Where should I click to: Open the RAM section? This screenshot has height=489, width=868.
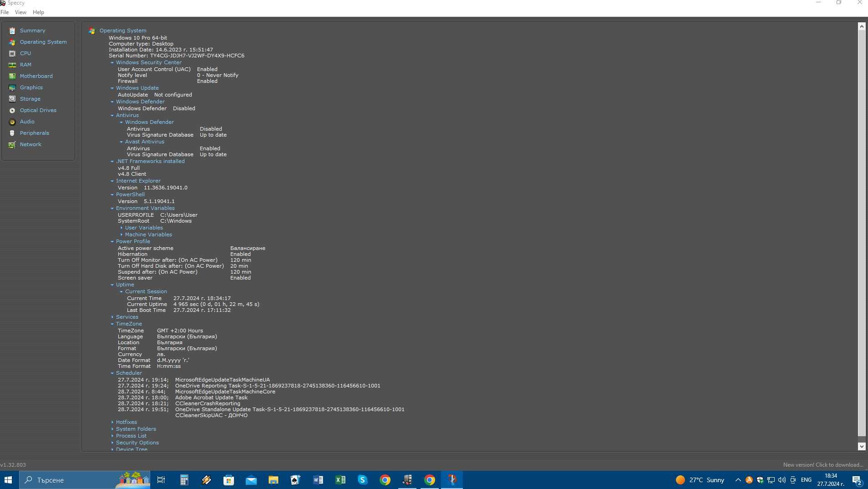25,65
